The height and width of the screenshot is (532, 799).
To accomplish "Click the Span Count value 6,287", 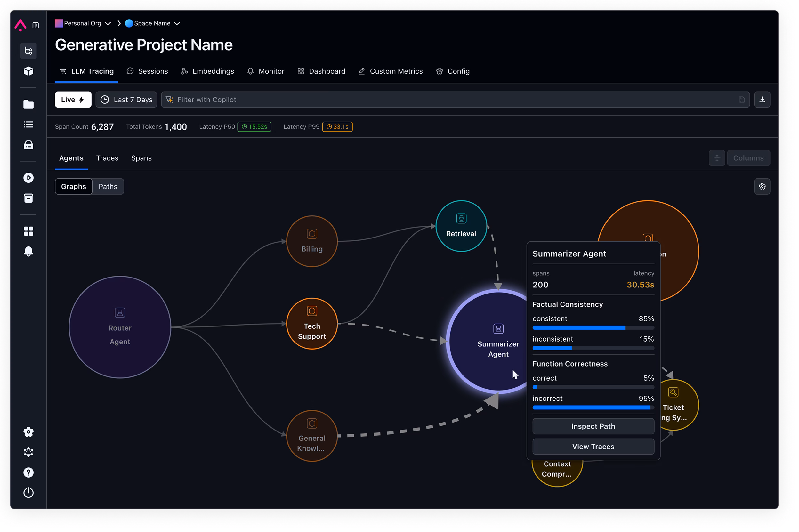I will coord(102,127).
